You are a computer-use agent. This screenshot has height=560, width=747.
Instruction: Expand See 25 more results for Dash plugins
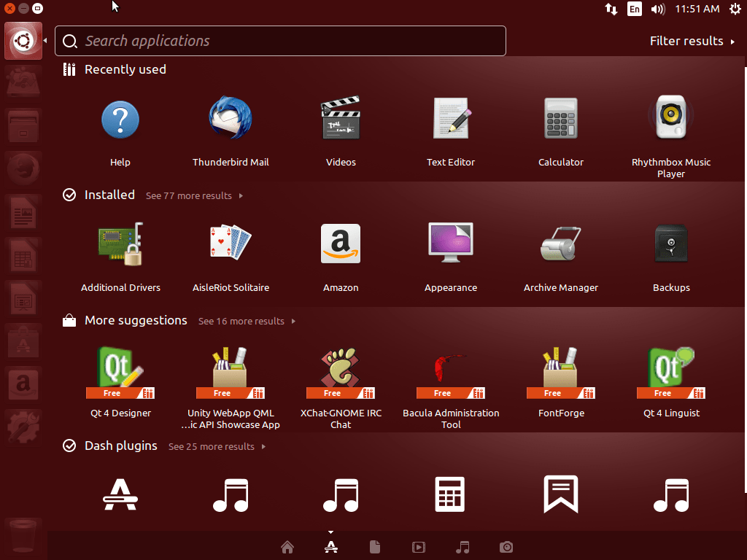[x=217, y=446]
